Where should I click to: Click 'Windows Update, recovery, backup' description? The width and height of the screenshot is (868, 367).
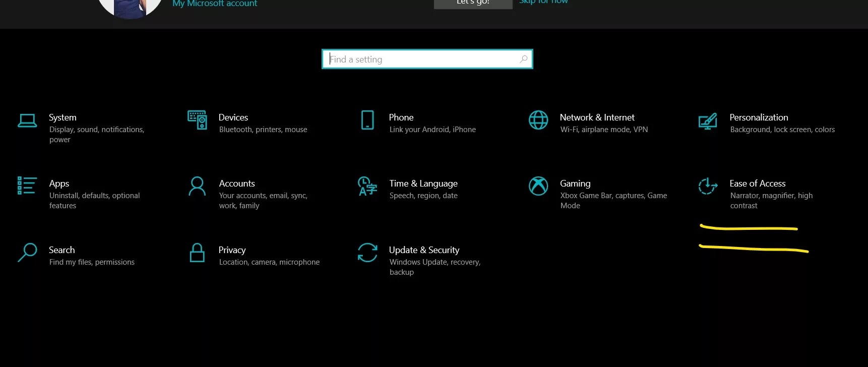(x=435, y=267)
